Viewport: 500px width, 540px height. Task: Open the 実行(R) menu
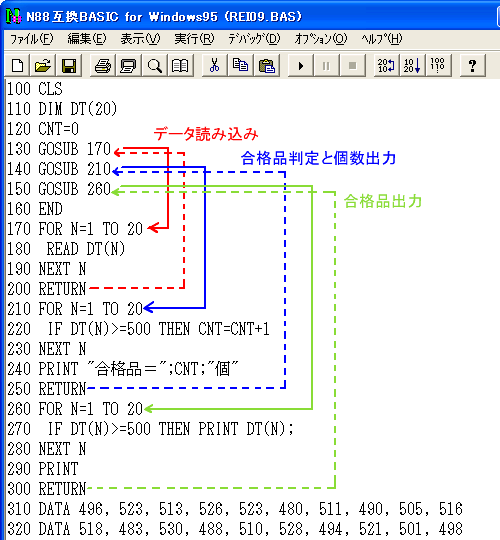(x=194, y=39)
